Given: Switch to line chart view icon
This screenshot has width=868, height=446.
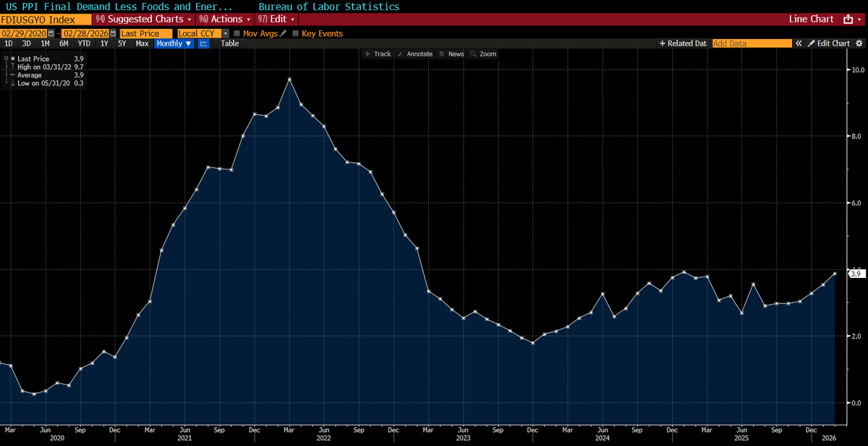Looking at the screenshot, I should tap(203, 43).
